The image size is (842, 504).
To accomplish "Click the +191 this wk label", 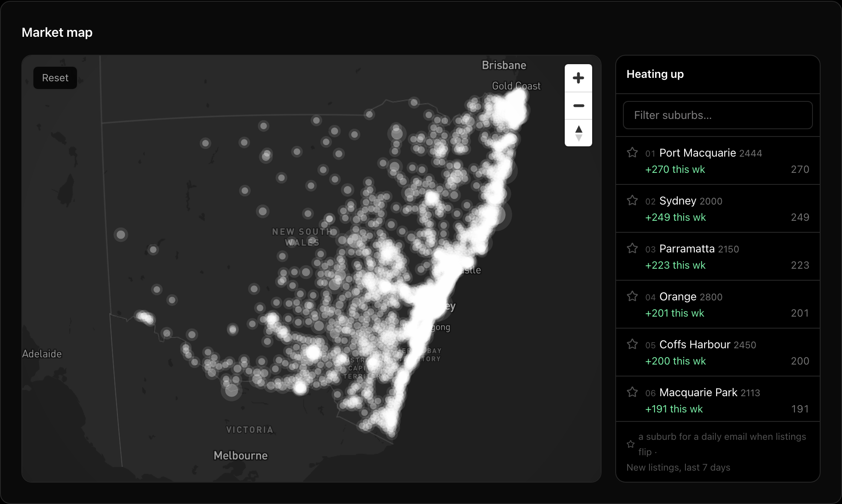I will click(674, 409).
